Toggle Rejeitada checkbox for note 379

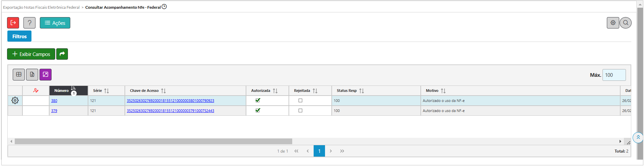click(x=300, y=111)
